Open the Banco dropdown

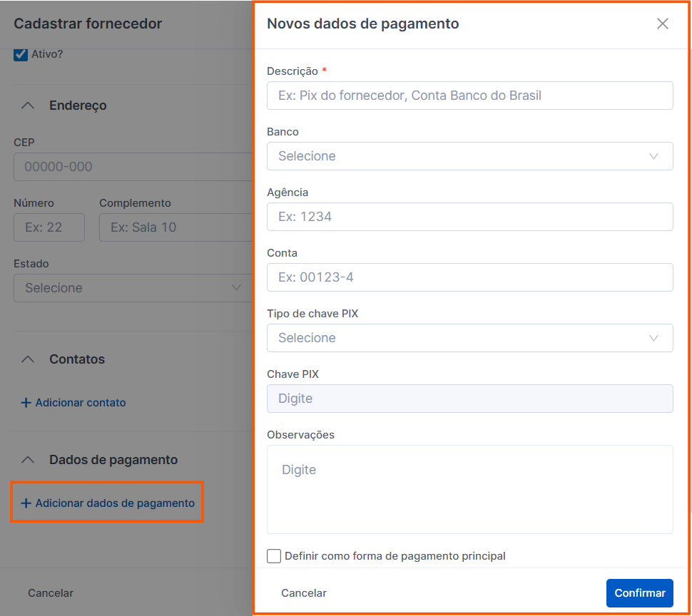tap(469, 156)
